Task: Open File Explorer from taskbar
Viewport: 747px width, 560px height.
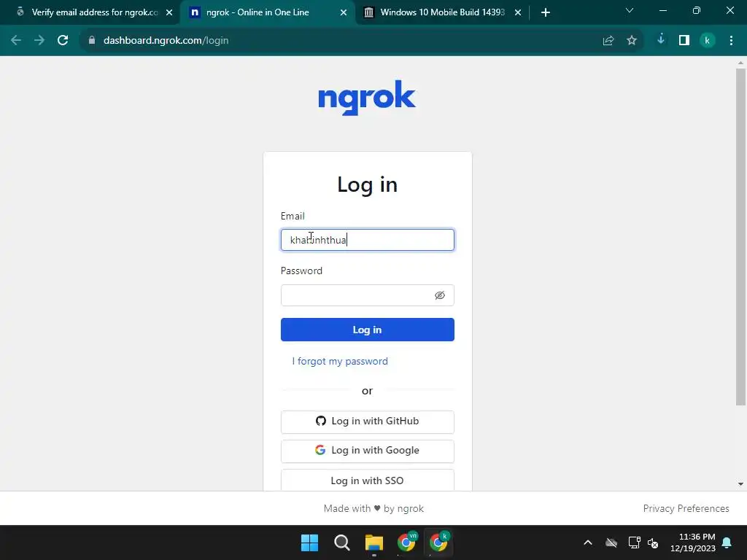Action: tap(374, 542)
